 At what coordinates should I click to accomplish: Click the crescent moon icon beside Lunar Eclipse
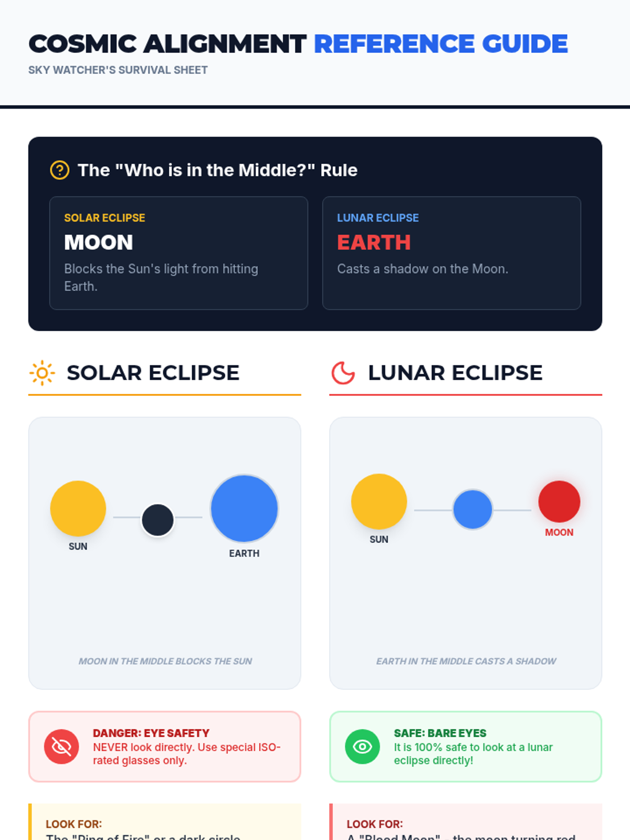click(x=343, y=373)
